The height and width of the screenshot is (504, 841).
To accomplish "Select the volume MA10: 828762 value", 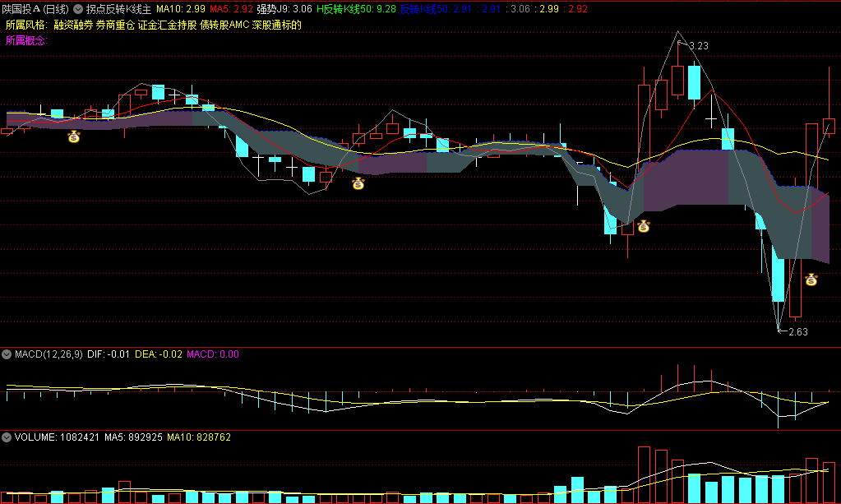I will 199,437.
